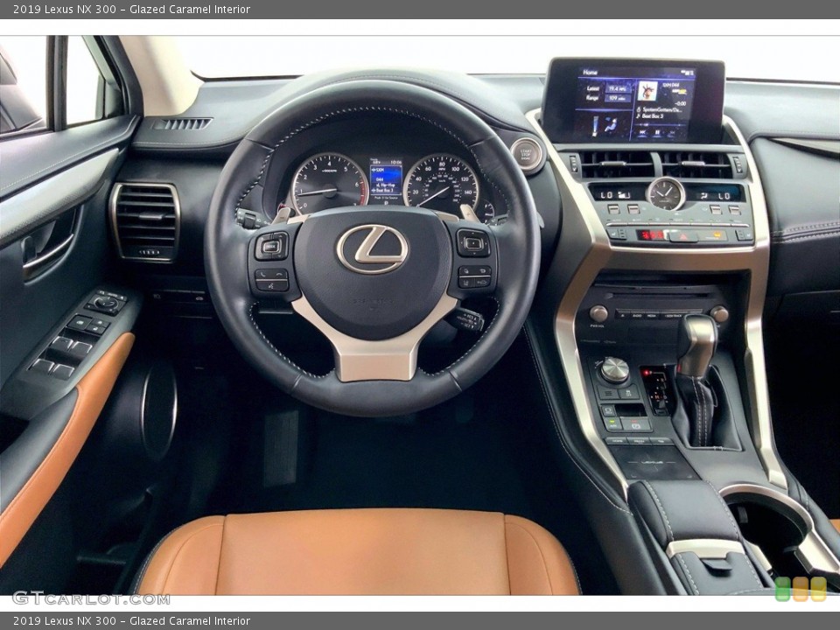
Task: Click the bottom caption '2019 Lexus NX 300 – Glazed Caramel Interior'
Action: (x=131, y=621)
